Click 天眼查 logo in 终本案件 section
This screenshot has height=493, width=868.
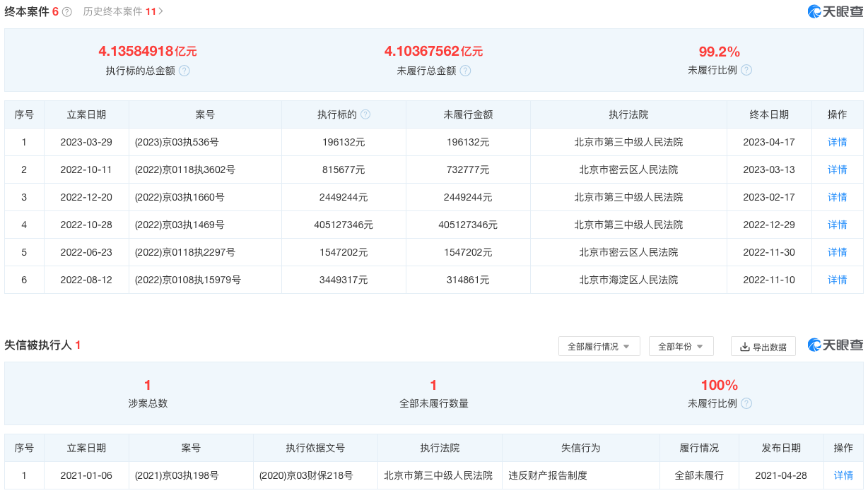pos(835,11)
